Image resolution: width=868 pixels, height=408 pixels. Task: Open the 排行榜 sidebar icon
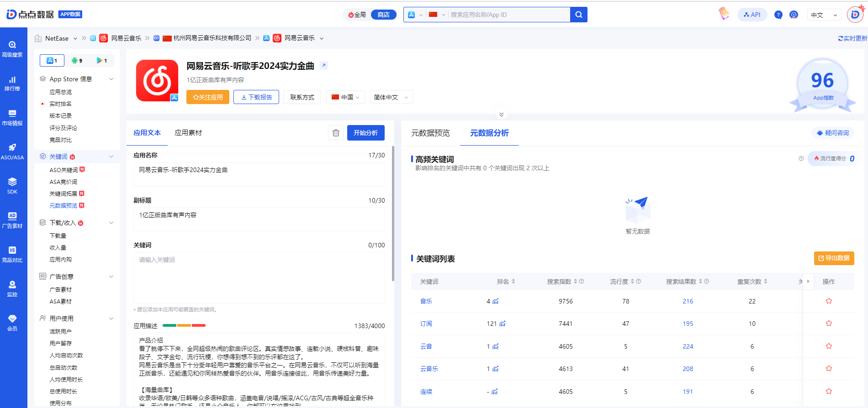tap(12, 84)
